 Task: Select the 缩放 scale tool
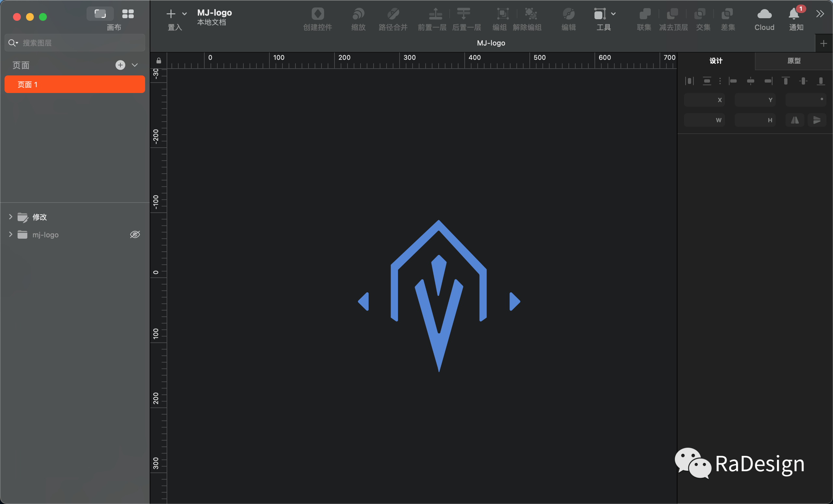click(358, 14)
